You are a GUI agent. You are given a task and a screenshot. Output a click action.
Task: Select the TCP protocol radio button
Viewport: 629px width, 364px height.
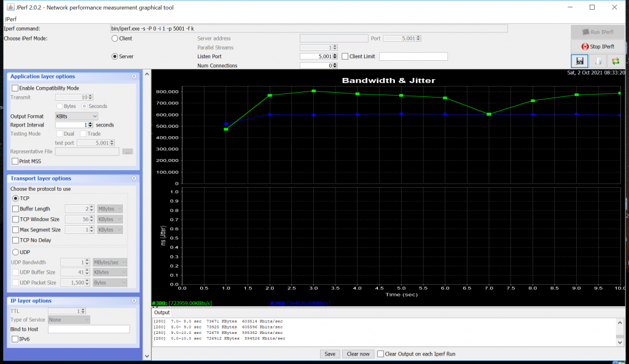pyautogui.click(x=15, y=198)
